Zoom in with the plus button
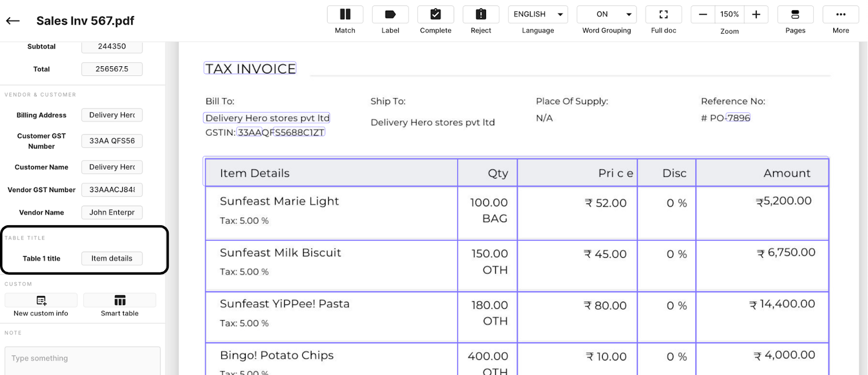This screenshot has height=375, width=868. (x=756, y=14)
